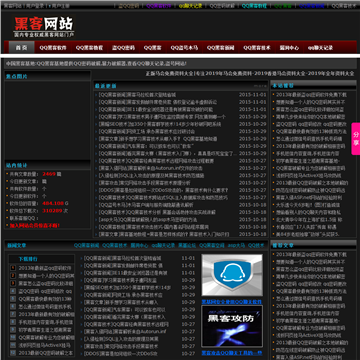This screenshot has width=360, height=360.
Task: Click the 下载排行 ranking heading
Action: click(x=28, y=259)
